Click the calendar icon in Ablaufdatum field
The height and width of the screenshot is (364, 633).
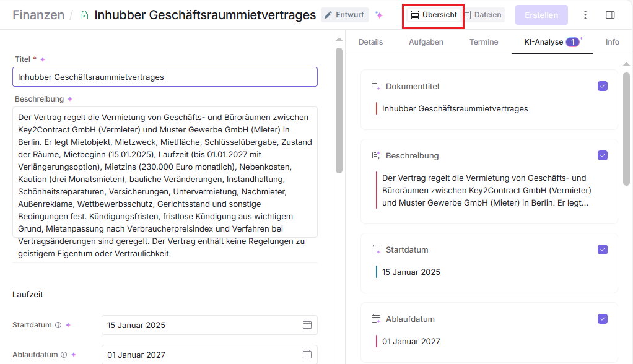click(x=307, y=355)
